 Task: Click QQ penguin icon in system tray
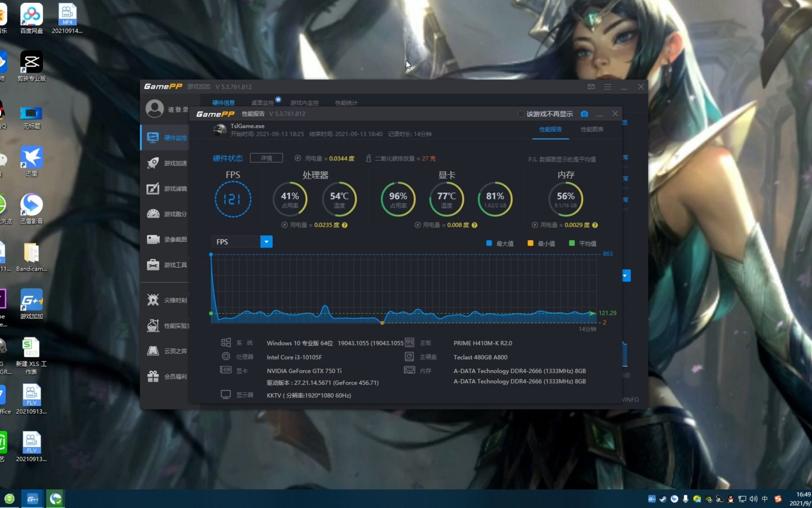coord(731,499)
